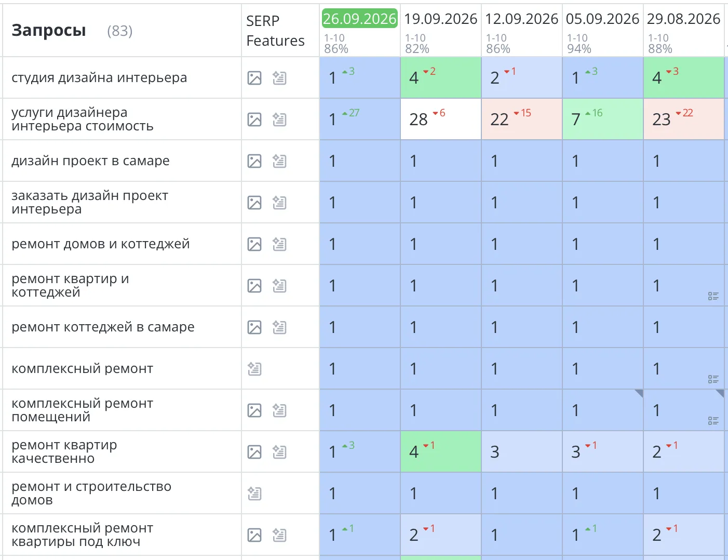
Task: Click the 'SERP Features' column heading
Action: (x=275, y=31)
